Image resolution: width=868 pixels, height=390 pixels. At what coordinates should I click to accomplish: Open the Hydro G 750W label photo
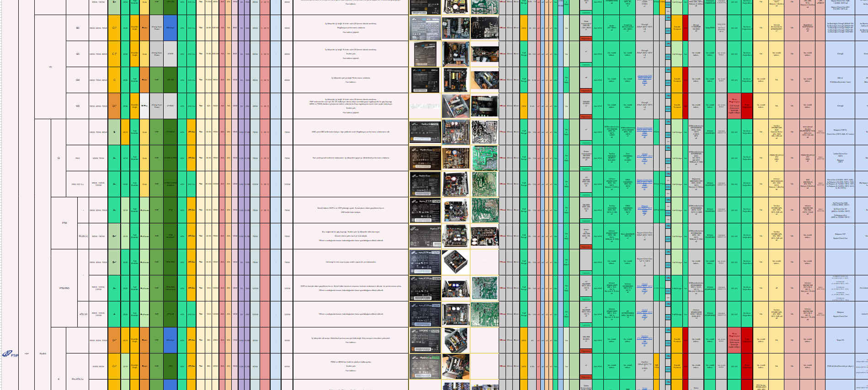425,132
